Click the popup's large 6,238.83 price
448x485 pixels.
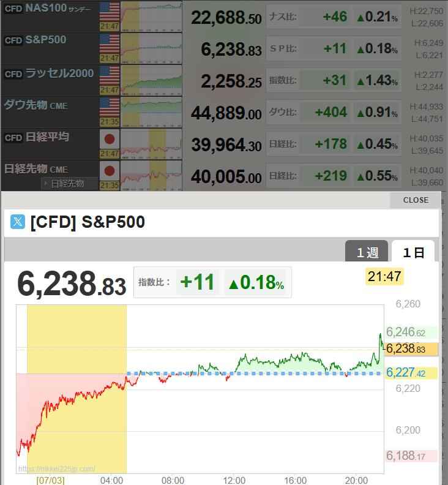coord(72,284)
